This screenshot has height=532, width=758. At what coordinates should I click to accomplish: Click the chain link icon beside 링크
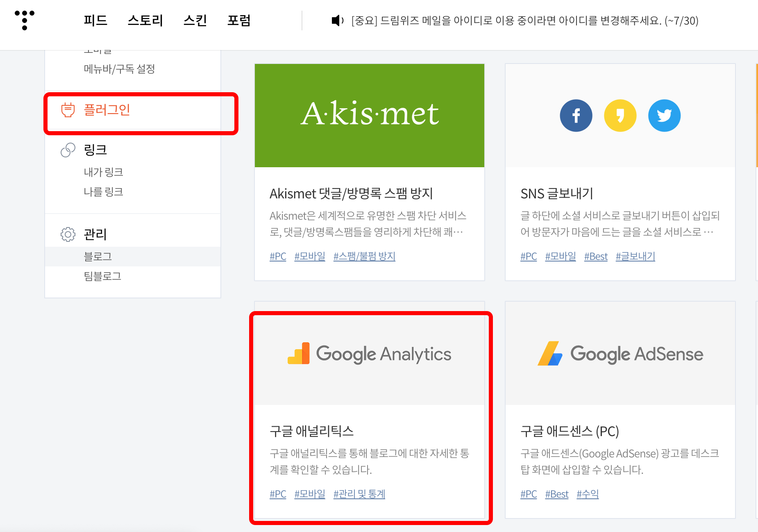coord(68,150)
